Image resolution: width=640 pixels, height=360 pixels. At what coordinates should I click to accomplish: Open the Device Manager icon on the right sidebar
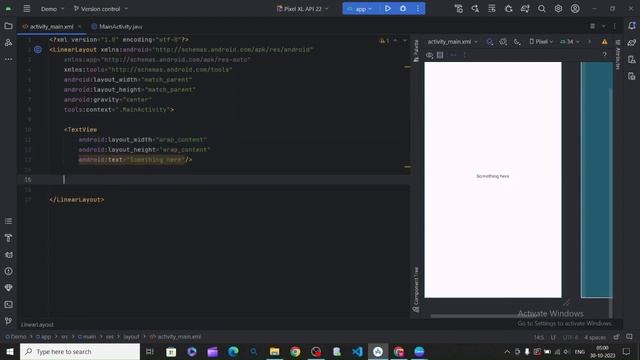coord(632,60)
